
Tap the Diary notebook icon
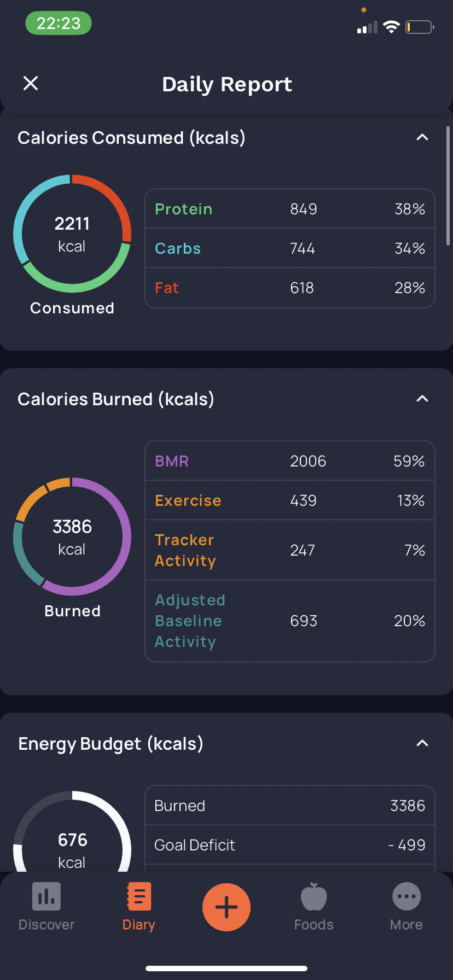tap(139, 896)
